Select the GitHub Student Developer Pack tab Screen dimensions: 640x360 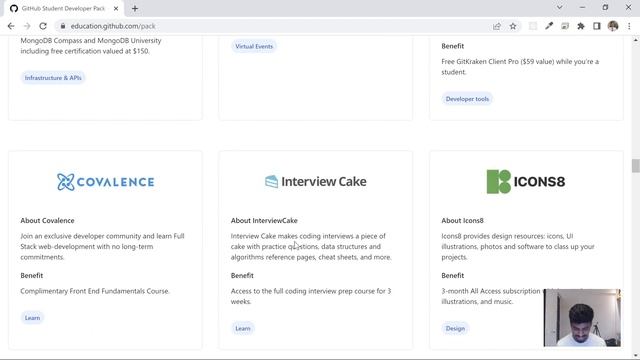64,9
